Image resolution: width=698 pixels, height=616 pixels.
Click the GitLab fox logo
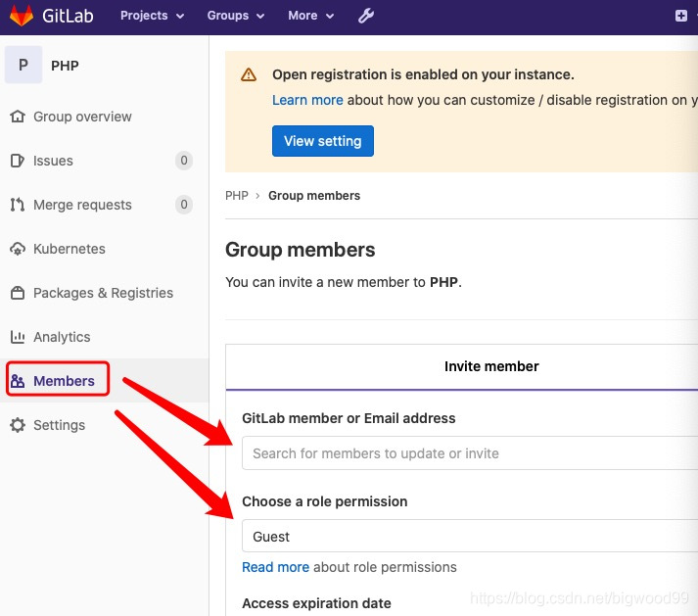(21, 15)
